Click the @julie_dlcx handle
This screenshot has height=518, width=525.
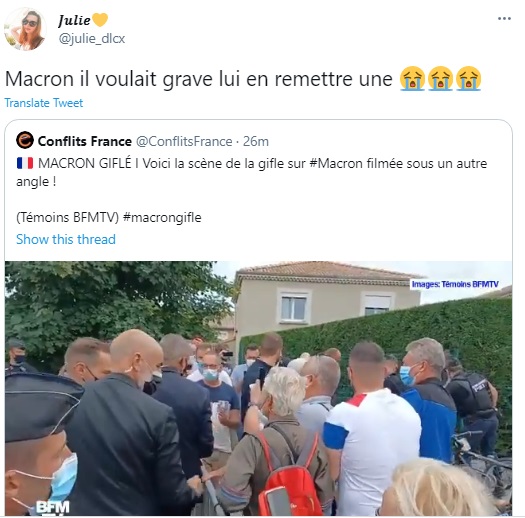92,39
